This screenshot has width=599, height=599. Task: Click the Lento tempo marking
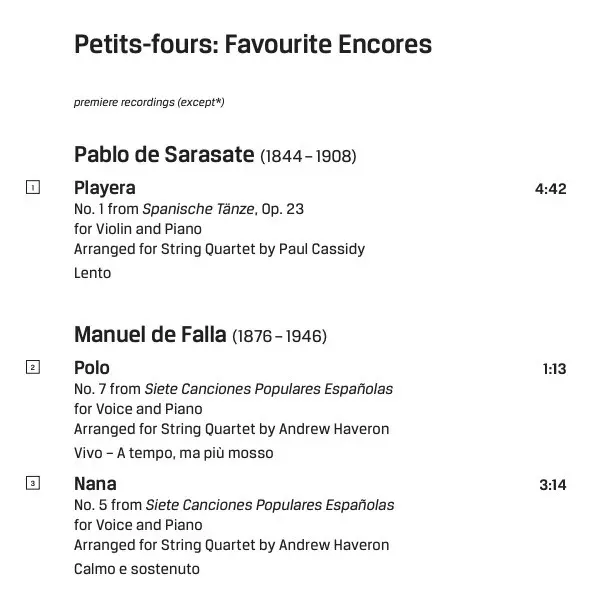click(92, 273)
